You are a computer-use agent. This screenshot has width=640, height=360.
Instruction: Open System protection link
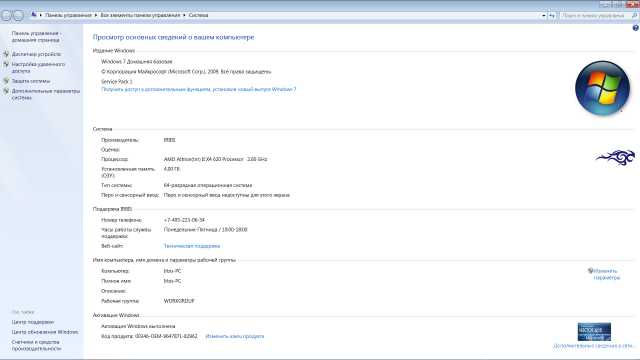tap(31, 81)
